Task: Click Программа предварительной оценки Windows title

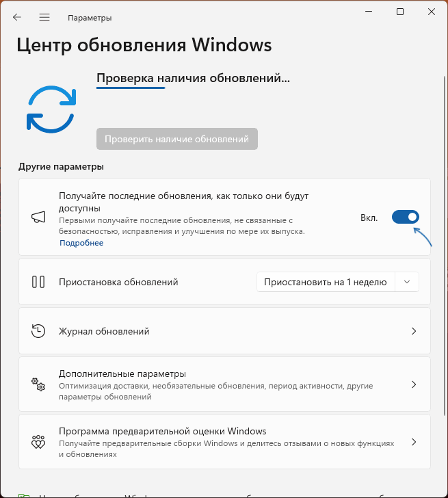Action: click(163, 431)
